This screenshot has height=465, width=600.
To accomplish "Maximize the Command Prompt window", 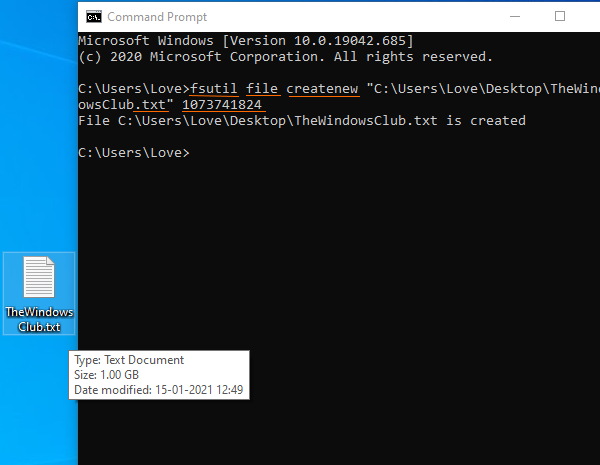I will pos(560,16).
